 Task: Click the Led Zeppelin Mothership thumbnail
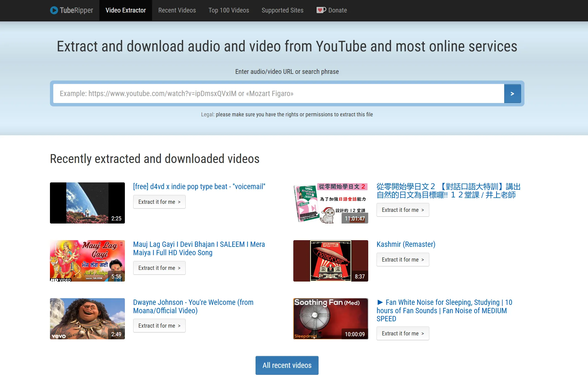(x=330, y=260)
